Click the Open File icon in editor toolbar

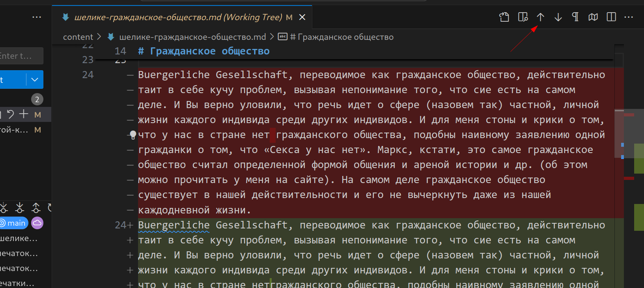click(x=504, y=17)
